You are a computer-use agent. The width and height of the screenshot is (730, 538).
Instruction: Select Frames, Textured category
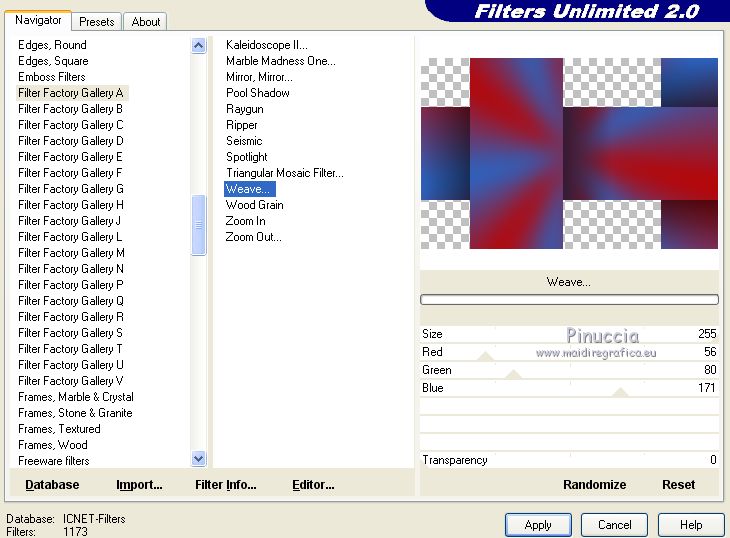59,429
